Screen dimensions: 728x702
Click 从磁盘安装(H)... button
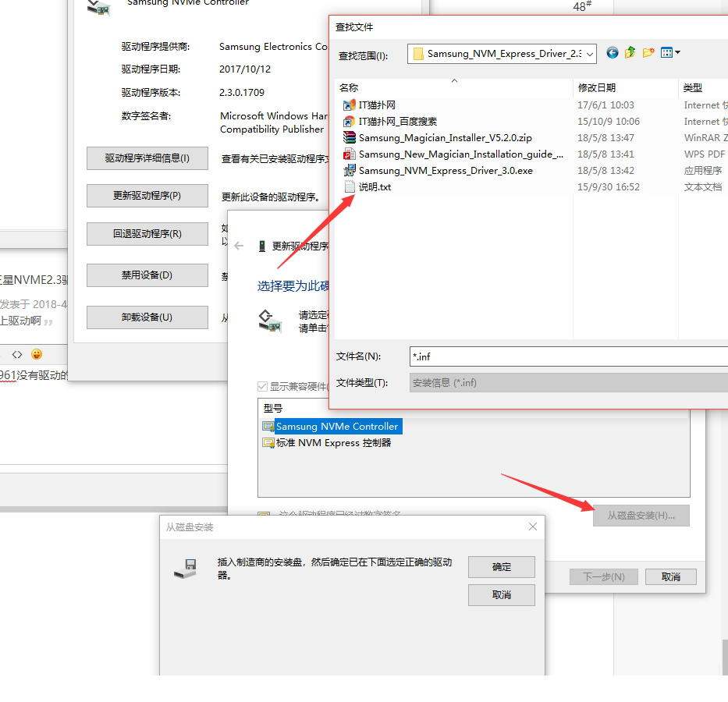coord(641,516)
